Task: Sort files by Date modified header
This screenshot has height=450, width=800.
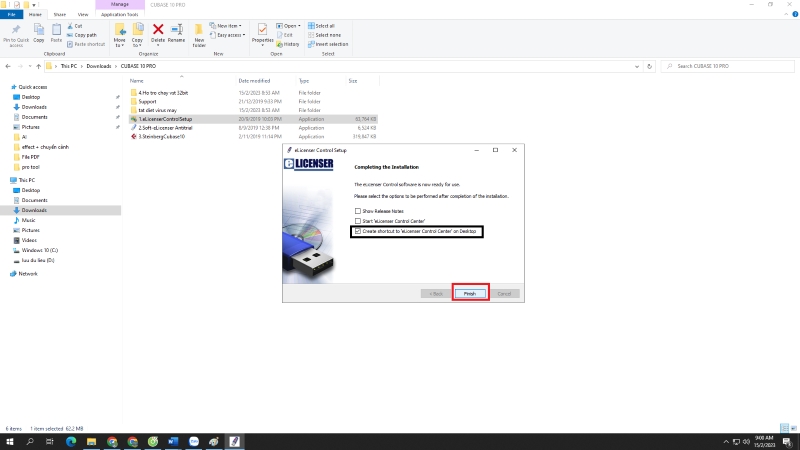Action: [x=254, y=81]
